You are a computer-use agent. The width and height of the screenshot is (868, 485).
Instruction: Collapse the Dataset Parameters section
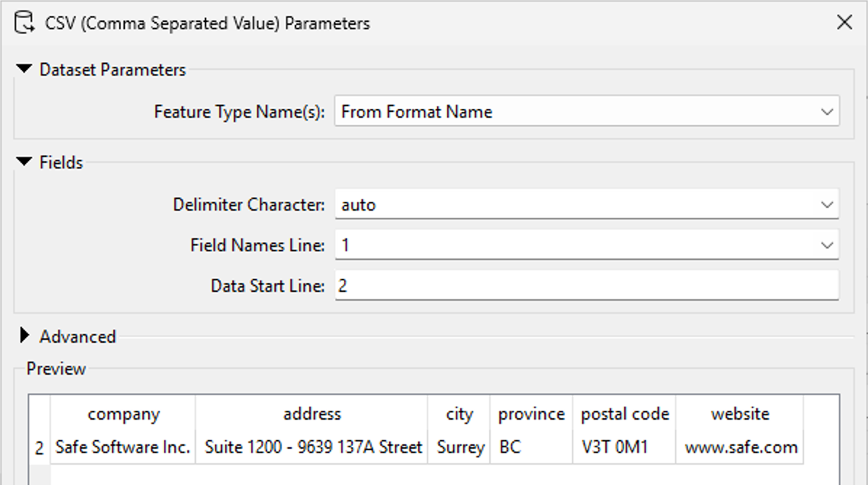tap(22, 70)
